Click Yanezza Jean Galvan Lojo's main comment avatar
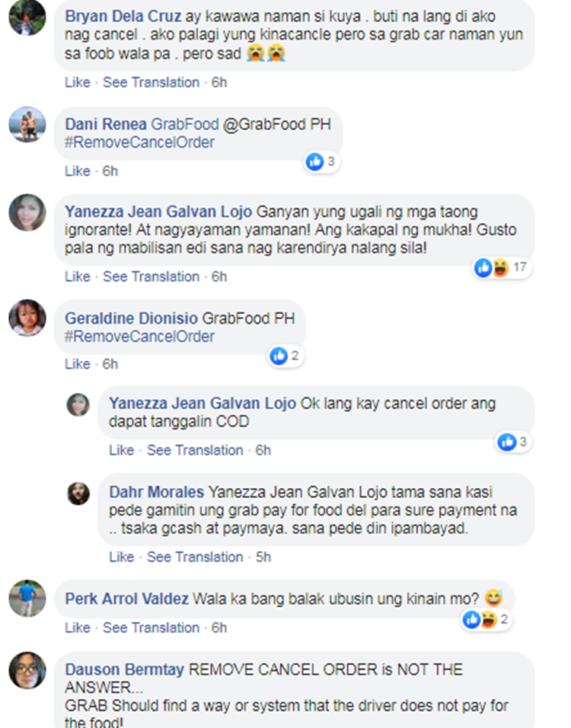571x728 pixels. [27, 212]
